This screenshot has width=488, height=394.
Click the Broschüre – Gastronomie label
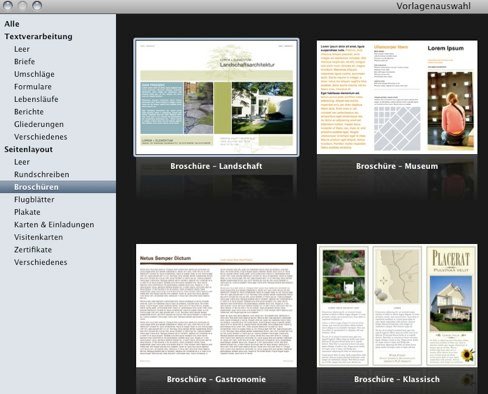pos(216,379)
